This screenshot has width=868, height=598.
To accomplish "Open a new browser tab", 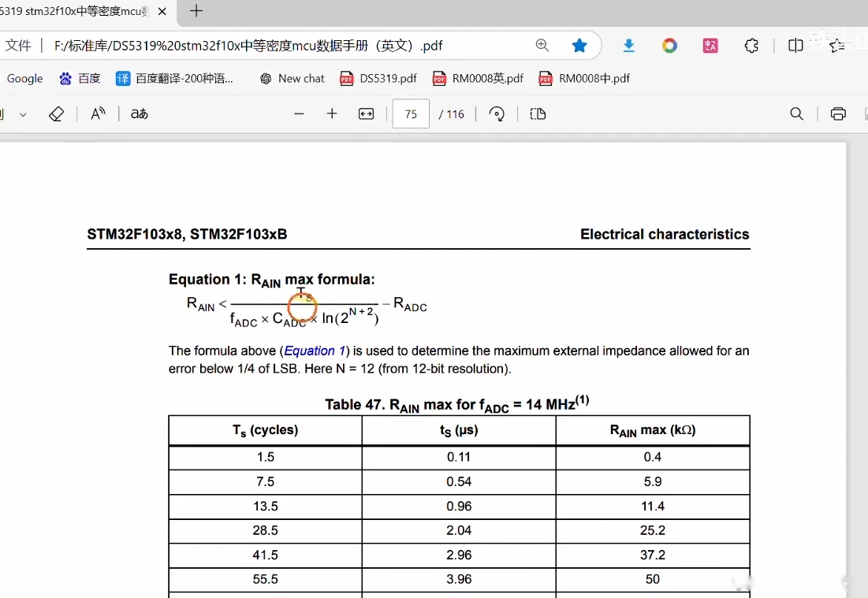I will [x=196, y=10].
